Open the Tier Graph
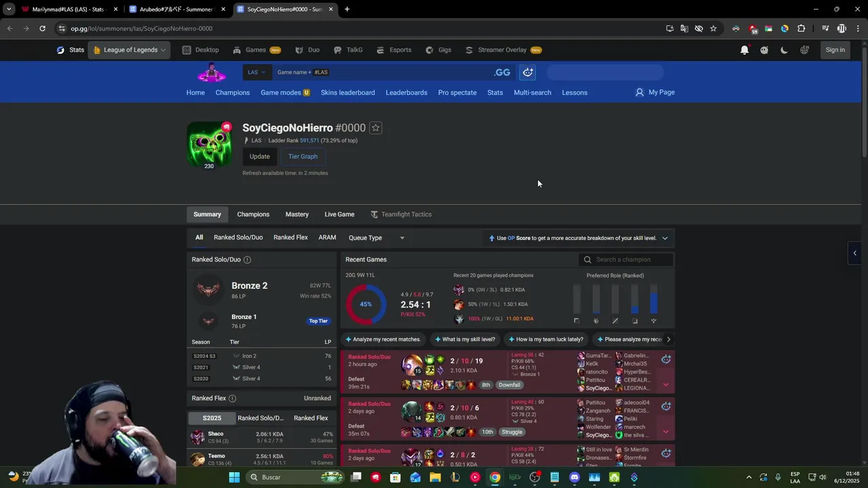Image resolution: width=868 pixels, height=488 pixels. click(303, 157)
